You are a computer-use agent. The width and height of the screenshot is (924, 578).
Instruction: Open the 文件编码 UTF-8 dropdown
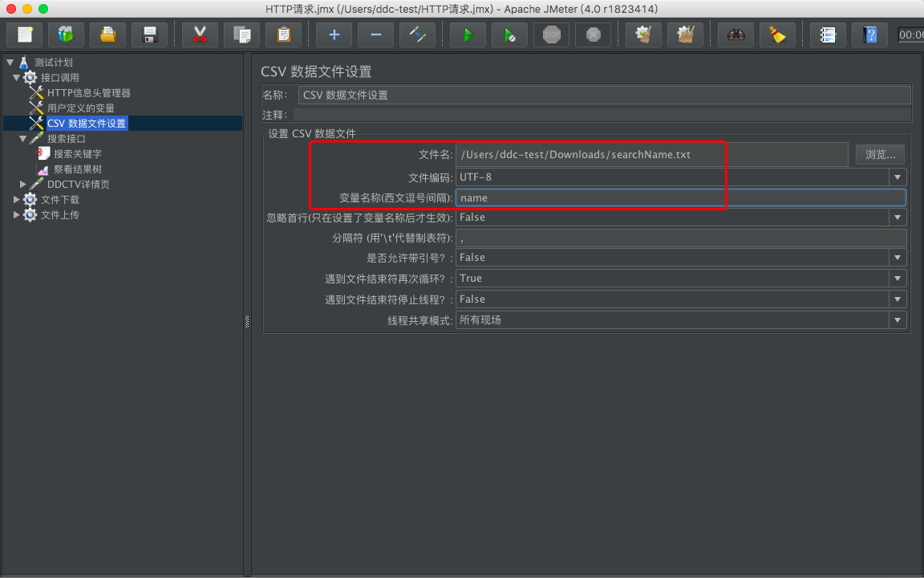click(897, 177)
